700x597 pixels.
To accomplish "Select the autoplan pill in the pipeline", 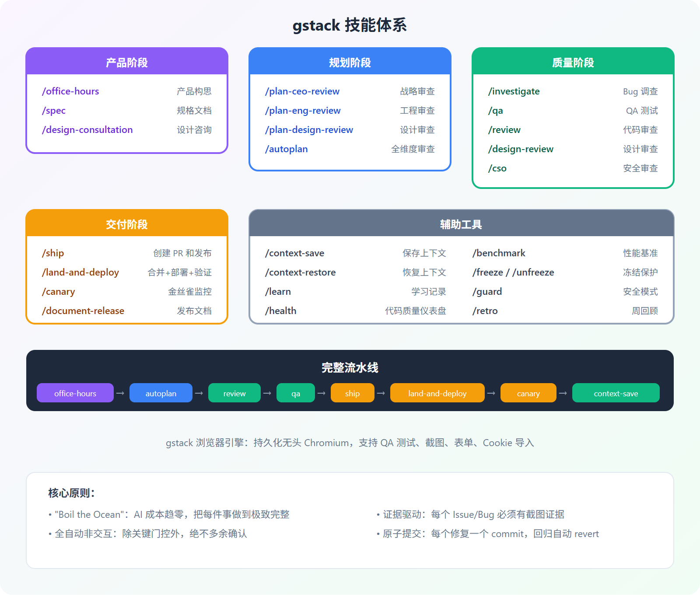I will pos(161,393).
